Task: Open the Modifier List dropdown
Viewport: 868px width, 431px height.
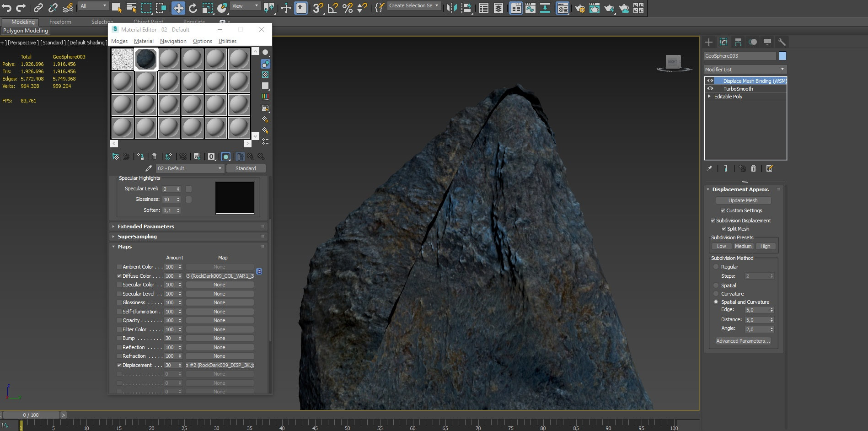Action: point(745,69)
